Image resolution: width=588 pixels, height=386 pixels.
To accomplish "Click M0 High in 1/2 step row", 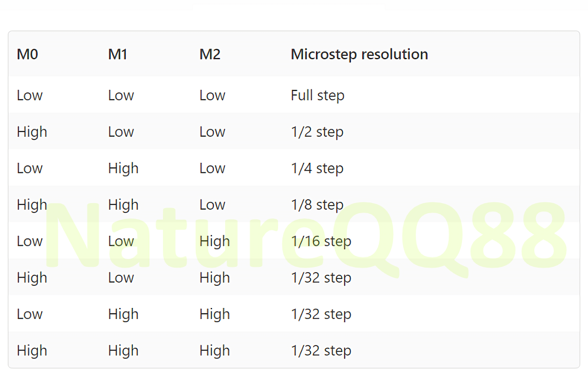I will coord(32,132).
